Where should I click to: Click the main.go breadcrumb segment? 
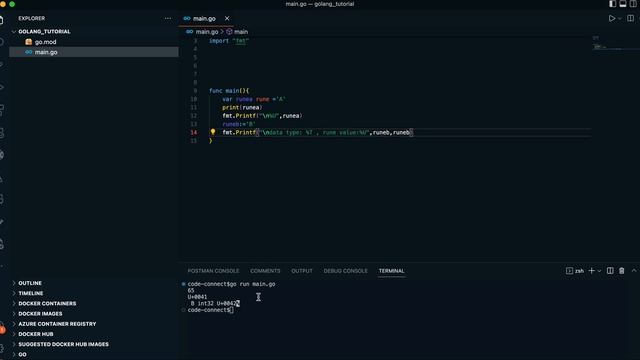click(x=207, y=31)
